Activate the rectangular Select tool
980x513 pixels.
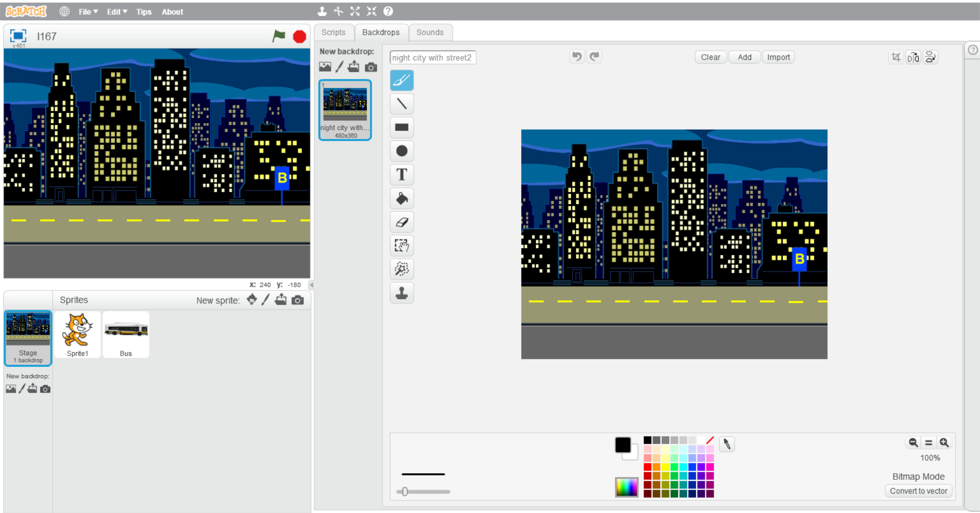tap(402, 246)
